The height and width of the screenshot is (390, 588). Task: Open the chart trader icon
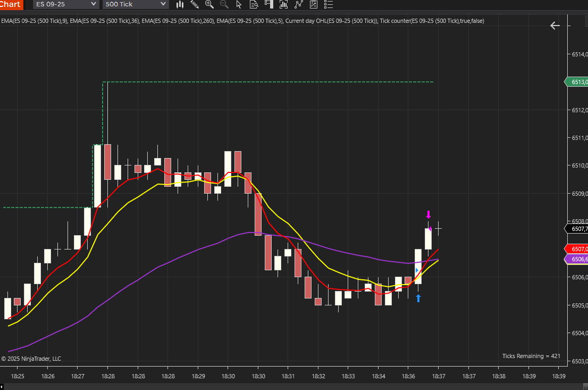click(268, 4)
